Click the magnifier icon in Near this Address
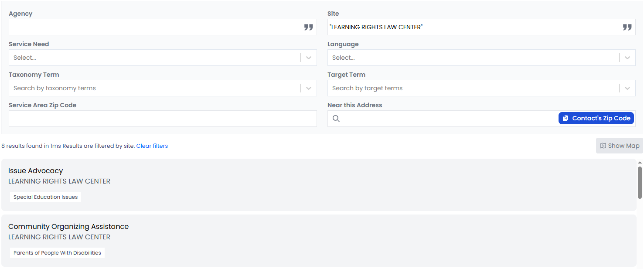 pos(336,119)
